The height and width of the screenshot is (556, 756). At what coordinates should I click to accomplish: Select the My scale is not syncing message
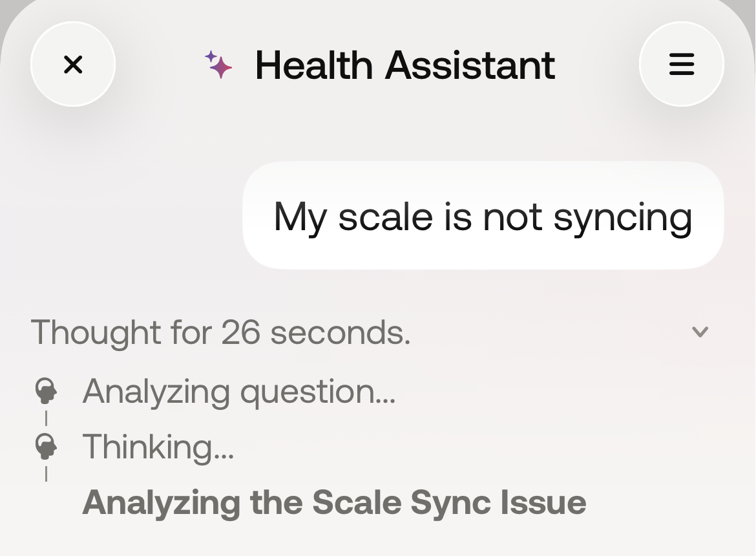point(483,215)
